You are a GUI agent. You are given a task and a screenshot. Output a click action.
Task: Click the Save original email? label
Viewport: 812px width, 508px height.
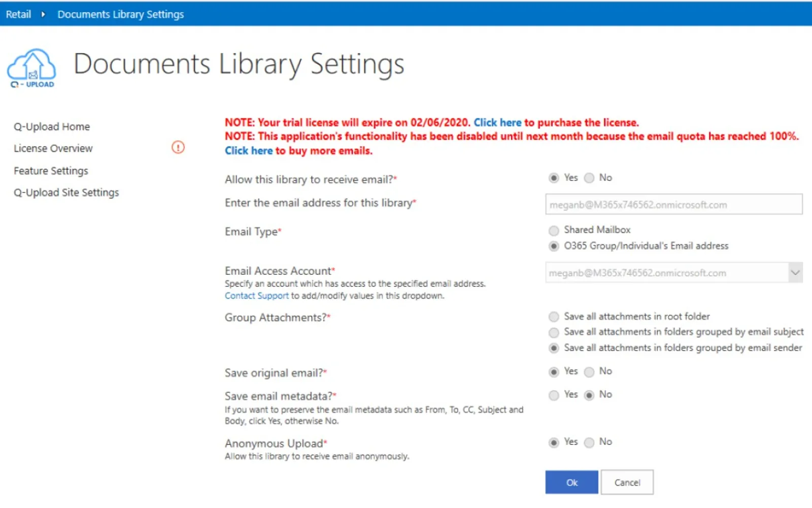[x=276, y=373]
